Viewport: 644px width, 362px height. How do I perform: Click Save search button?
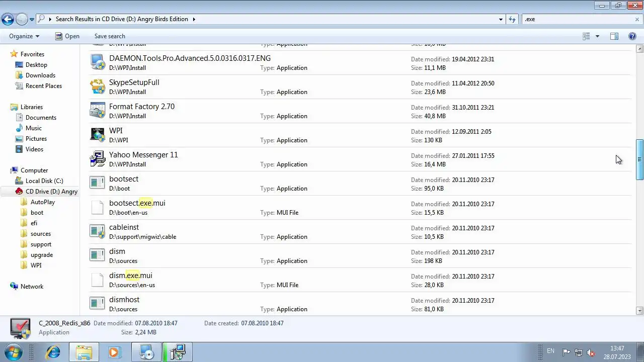coord(110,36)
